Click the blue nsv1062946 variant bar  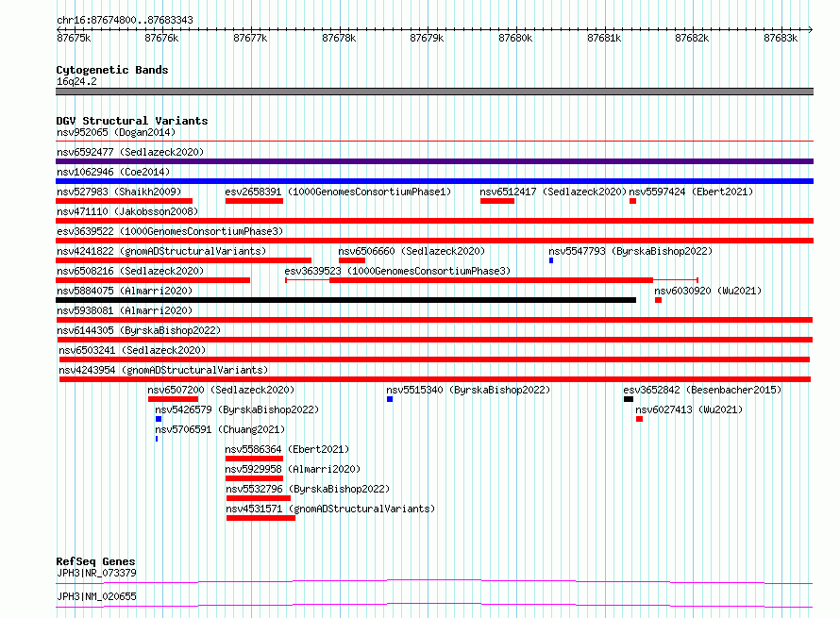(434, 181)
